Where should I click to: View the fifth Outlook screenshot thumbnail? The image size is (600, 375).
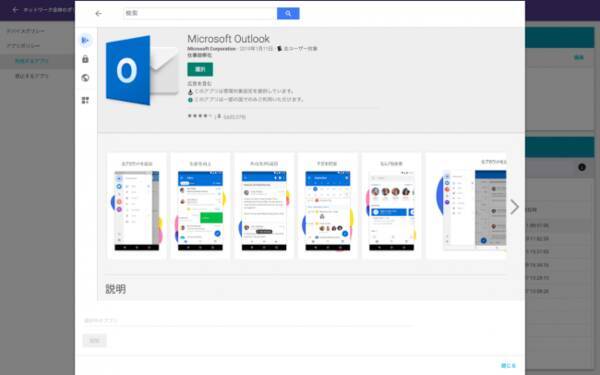pyautogui.click(x=391, y=206)
